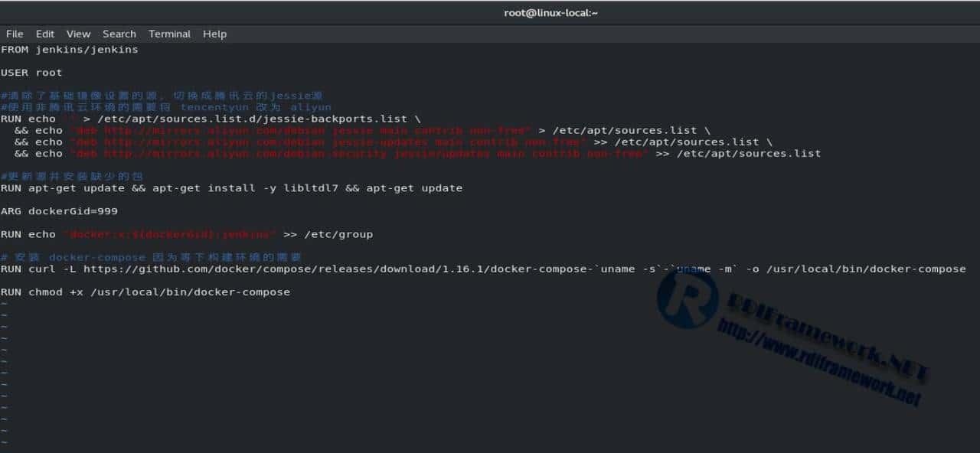Place cursor on the FROM jenkins/jenkins line
Screen dimensions: 980x453
pos(69,49)
